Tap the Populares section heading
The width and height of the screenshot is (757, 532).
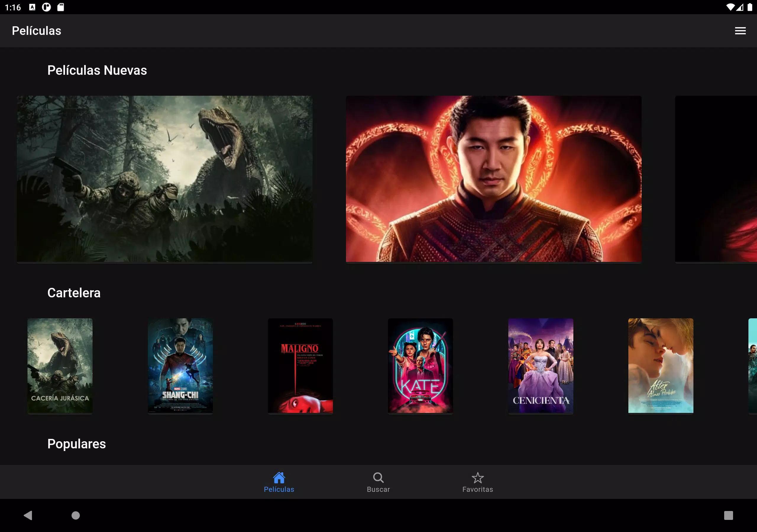[77, 444]
